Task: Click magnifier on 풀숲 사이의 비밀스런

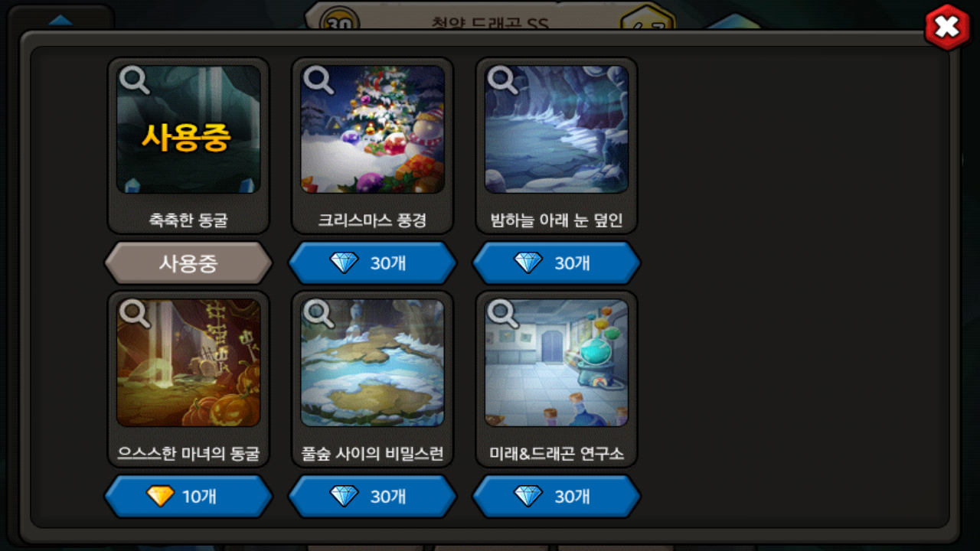Action: tap(318, 312)
